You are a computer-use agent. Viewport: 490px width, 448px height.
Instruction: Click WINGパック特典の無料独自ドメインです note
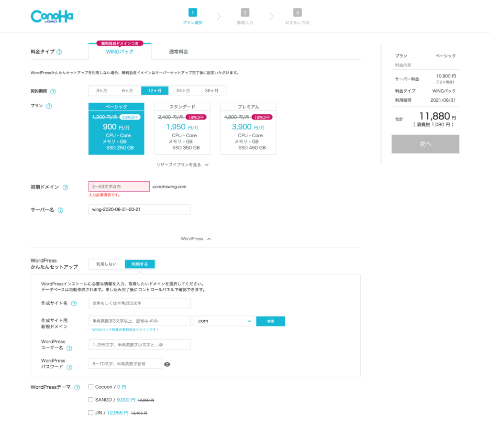125,330
